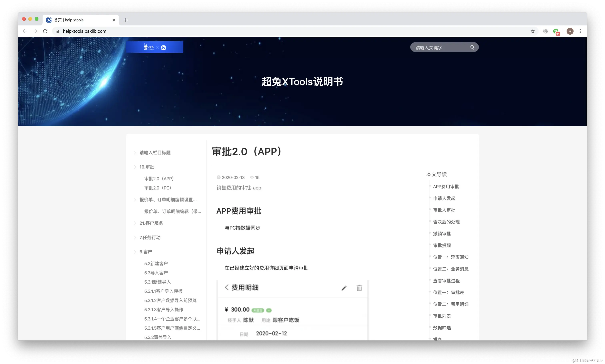Bookmark this page with star icon
Viewport: 605px width, 364px height.
pyautogui.click(x=533, y=31)
